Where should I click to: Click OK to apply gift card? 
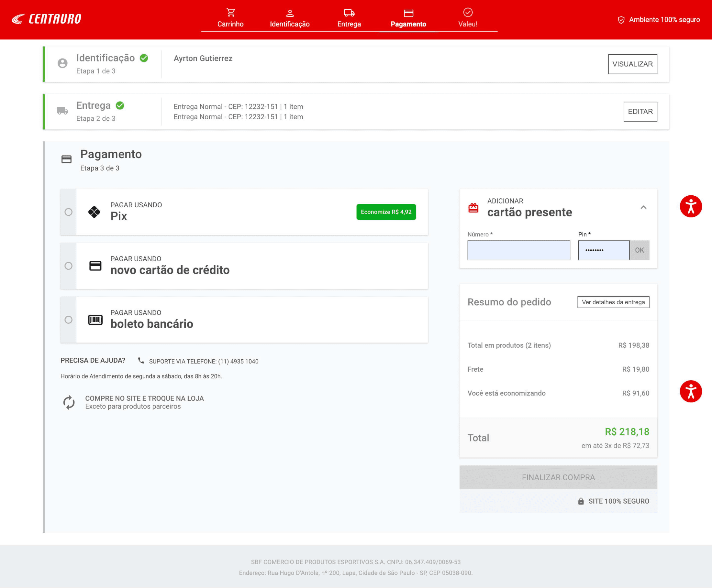[640, 250]
